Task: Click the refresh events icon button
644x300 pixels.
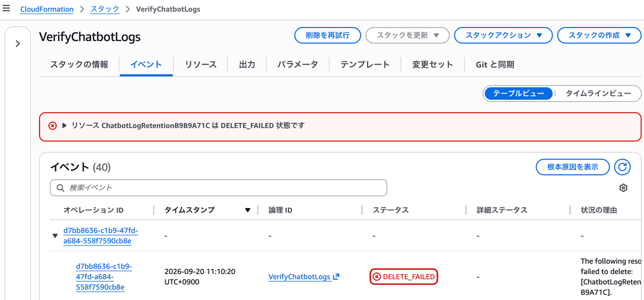Action: pos(622,167)
